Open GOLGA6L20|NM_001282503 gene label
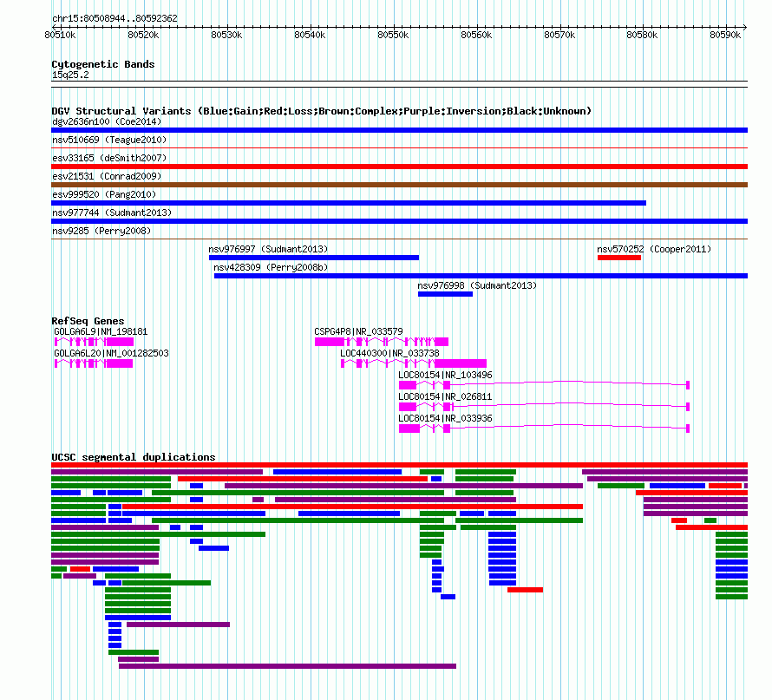 (x=111, y=353)
